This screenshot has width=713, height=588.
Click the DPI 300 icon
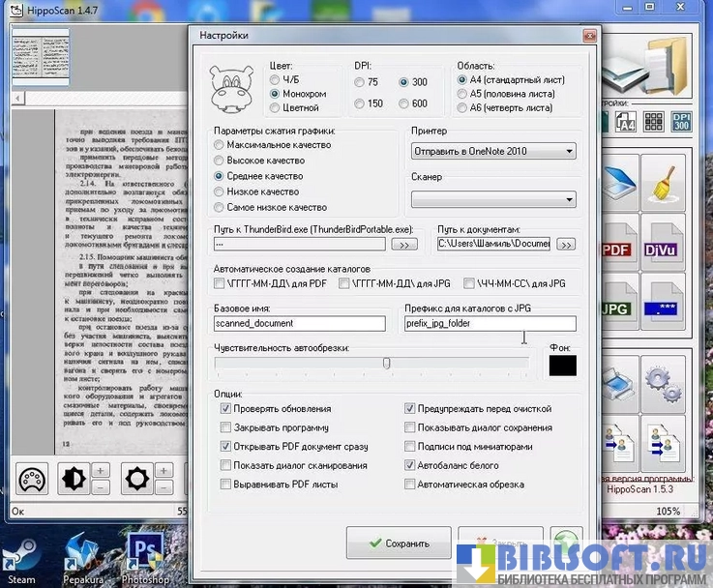pyautogui.click(x=681, y=122)
